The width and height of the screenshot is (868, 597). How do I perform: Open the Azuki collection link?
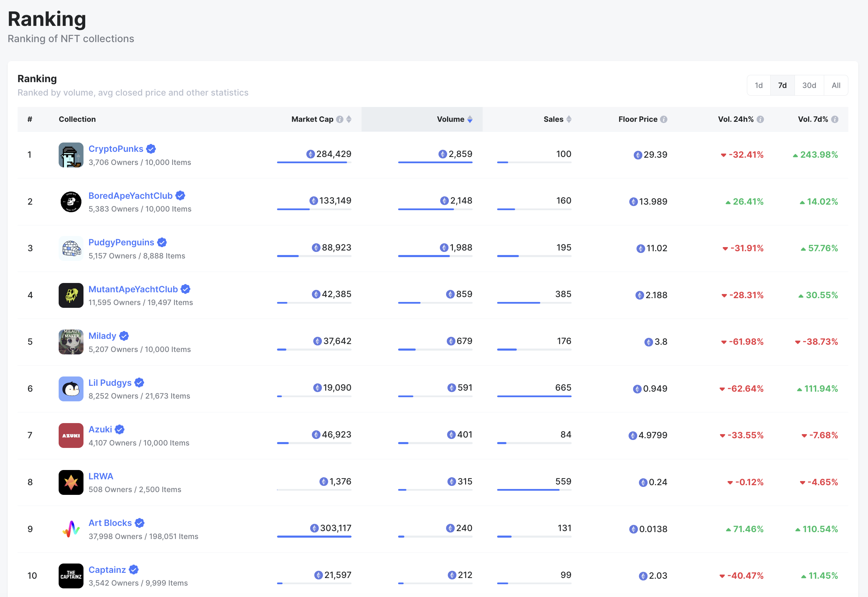100,429
